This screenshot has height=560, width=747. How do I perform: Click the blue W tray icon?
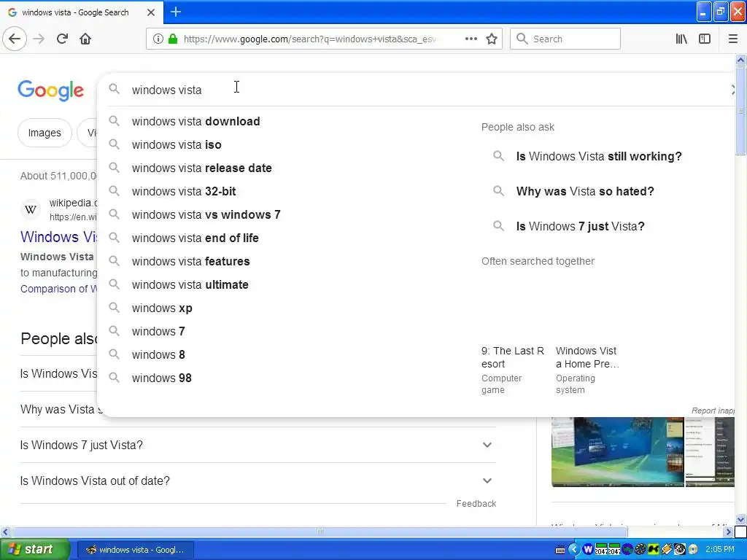click(588, 550)
